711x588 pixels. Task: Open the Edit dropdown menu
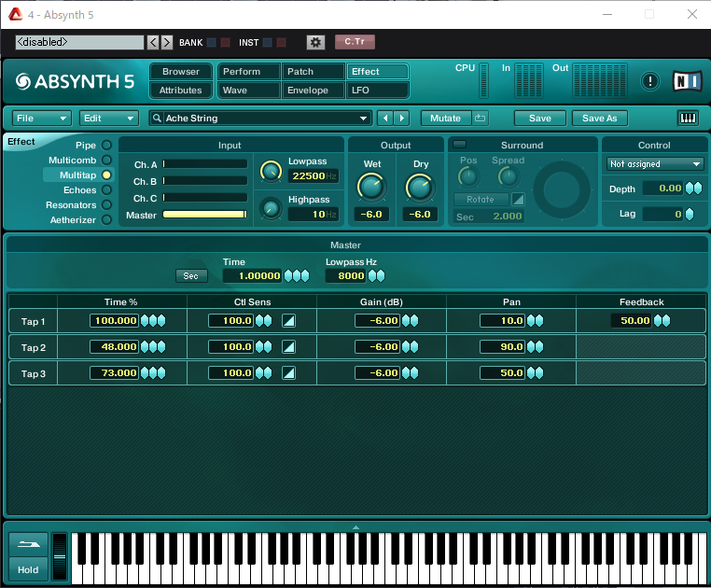tap(109, 118)
